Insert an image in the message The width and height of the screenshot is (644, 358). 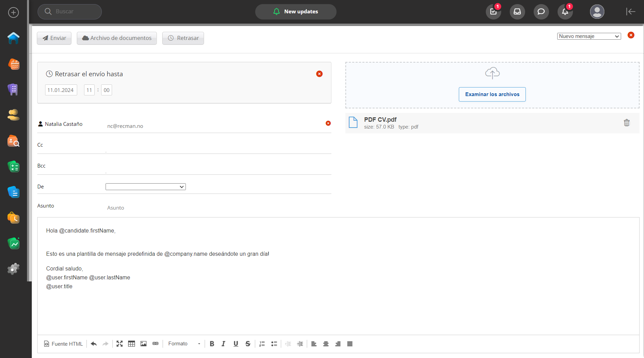(143, 344)
